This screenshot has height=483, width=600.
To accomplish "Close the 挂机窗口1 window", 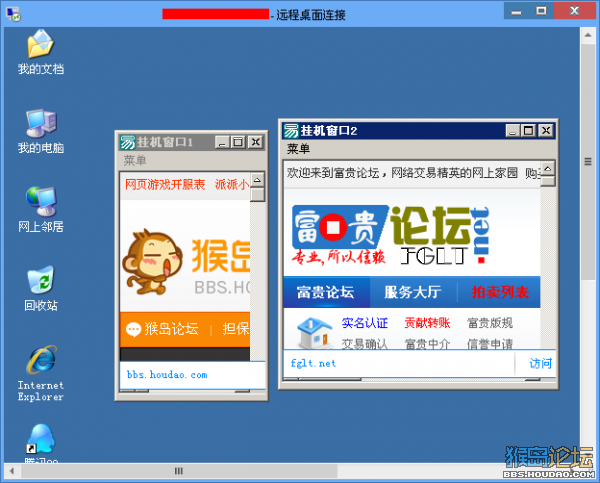I will pyautogui.click(x=255, y=142).
